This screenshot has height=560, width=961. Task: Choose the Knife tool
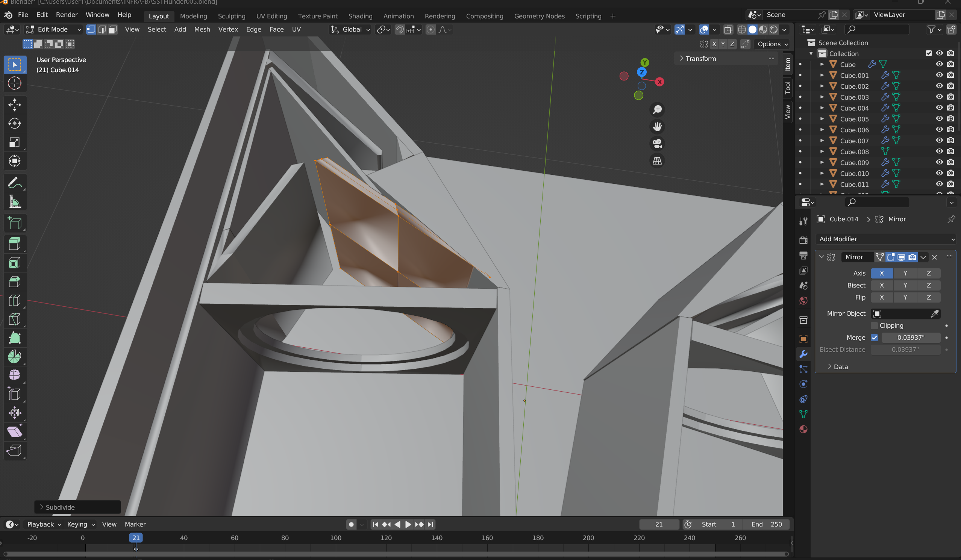tap(15, 319)
